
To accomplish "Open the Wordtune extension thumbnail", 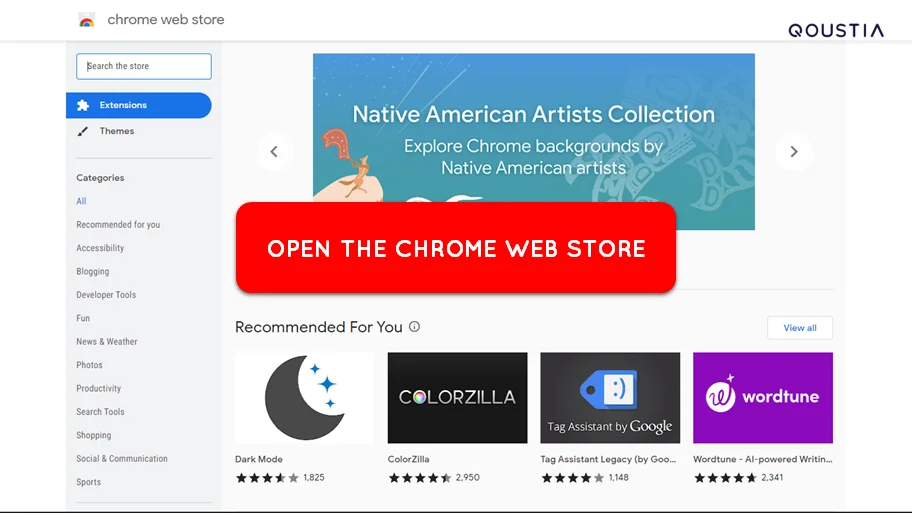I will coord(763,398).
